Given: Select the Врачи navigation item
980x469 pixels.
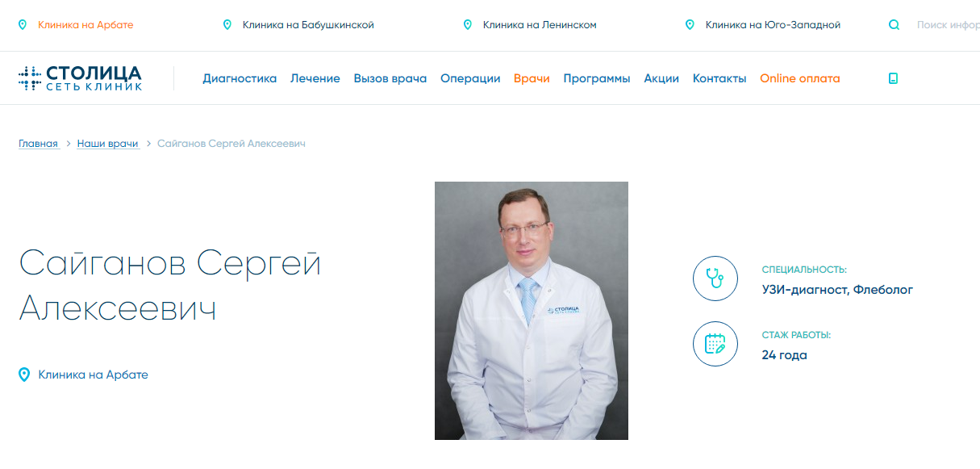Looking at the screenshot, I should 532,78.
